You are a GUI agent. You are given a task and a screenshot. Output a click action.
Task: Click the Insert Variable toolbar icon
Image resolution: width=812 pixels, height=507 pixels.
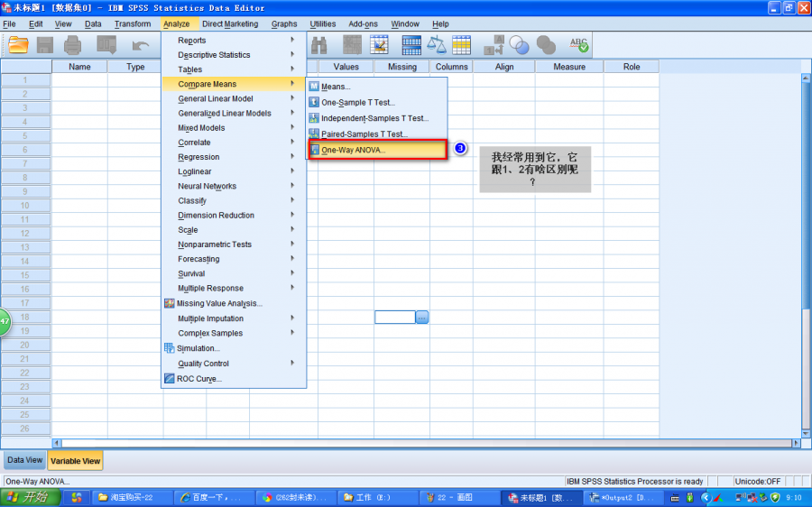379,45
